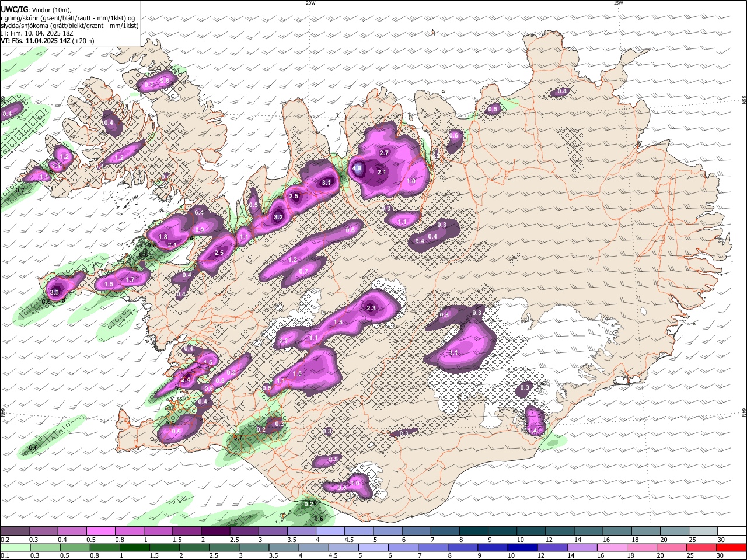Click the '1.8' precipitation value on the western peninsula
Screen dimensions: 747x560
(163, 237)
